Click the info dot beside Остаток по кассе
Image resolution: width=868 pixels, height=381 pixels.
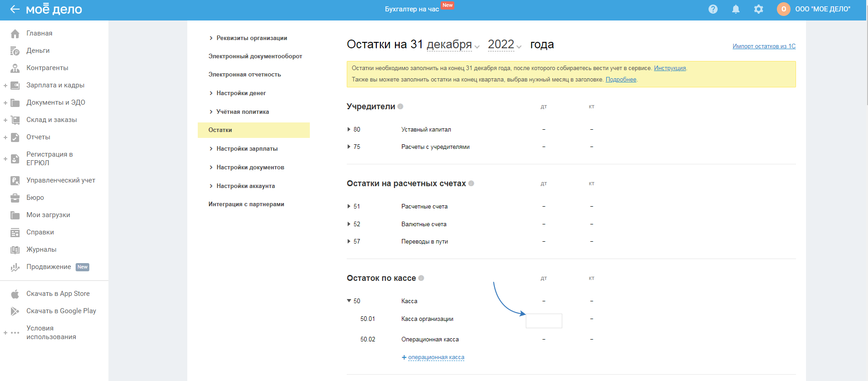421,278
